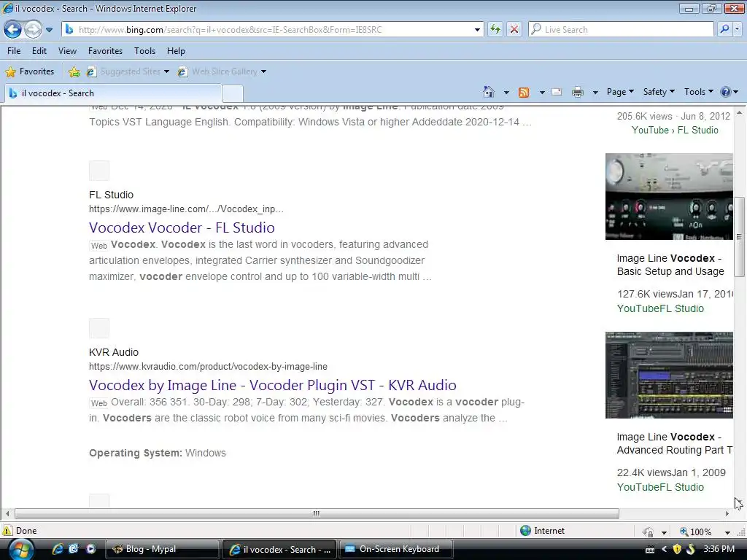Viewport: 747px width, 560px height.
Task: Expand the feeds dropdown arrow
Action: [542, 93]
